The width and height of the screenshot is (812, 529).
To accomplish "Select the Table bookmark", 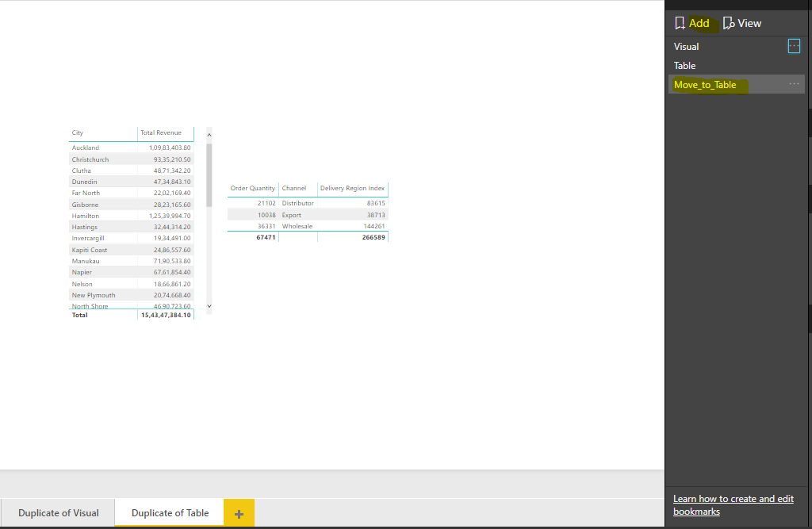I will pyautogui.click(x=684, y=65).
